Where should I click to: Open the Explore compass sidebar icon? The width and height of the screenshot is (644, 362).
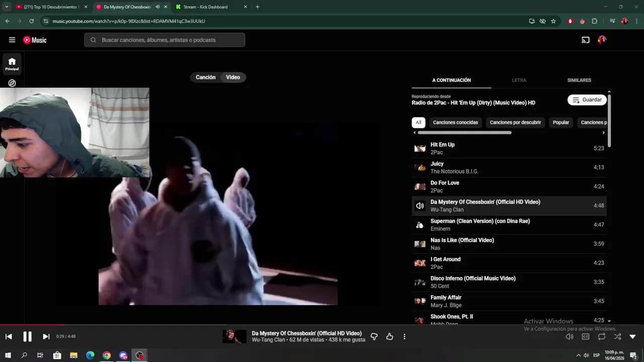pos(12,83)
